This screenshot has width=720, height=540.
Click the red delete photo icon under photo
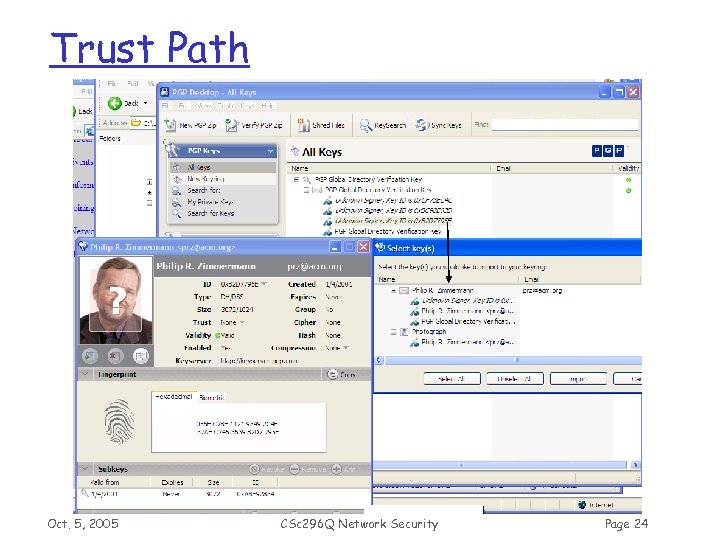115,355
